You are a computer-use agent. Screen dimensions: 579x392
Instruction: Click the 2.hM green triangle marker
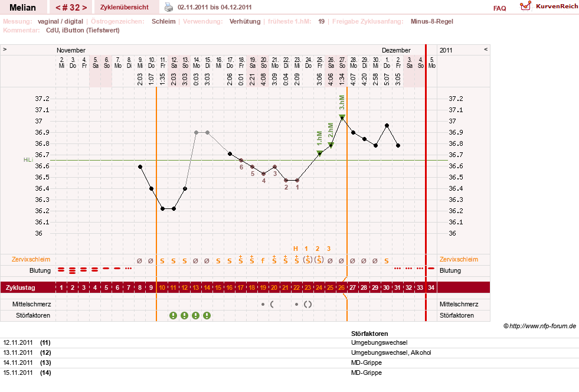point(331,145)
